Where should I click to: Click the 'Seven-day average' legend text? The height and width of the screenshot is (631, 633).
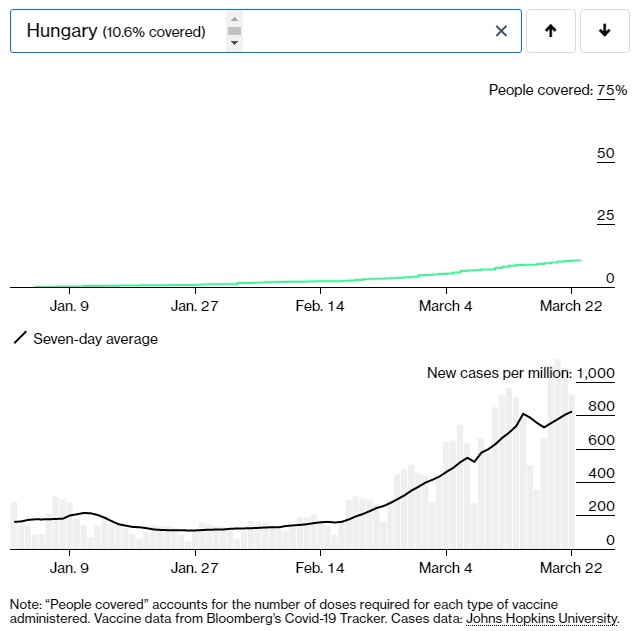coord(95,339)
